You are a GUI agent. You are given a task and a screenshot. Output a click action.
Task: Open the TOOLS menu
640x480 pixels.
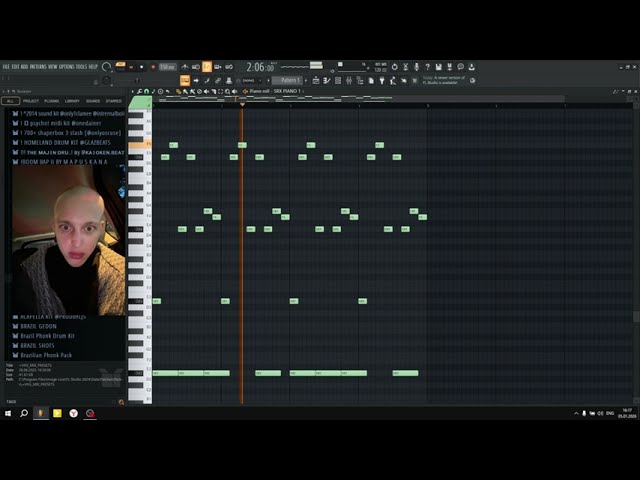click(82, 67)
